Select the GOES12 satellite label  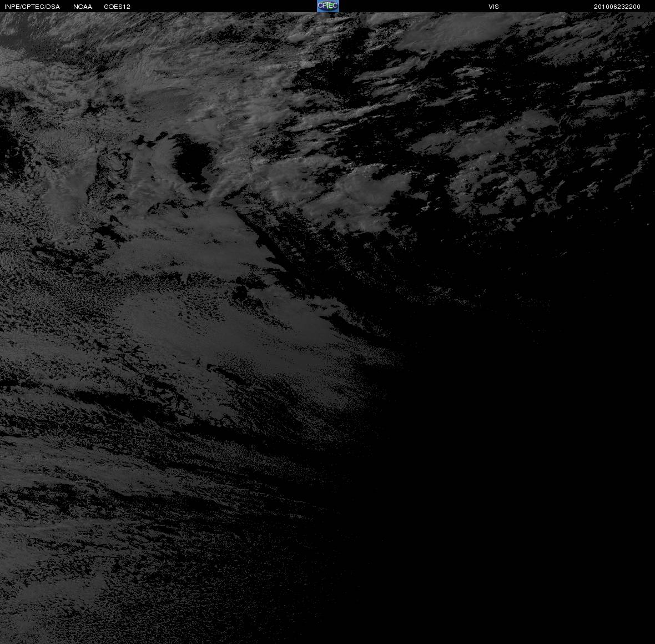click(x=117, y=7)
